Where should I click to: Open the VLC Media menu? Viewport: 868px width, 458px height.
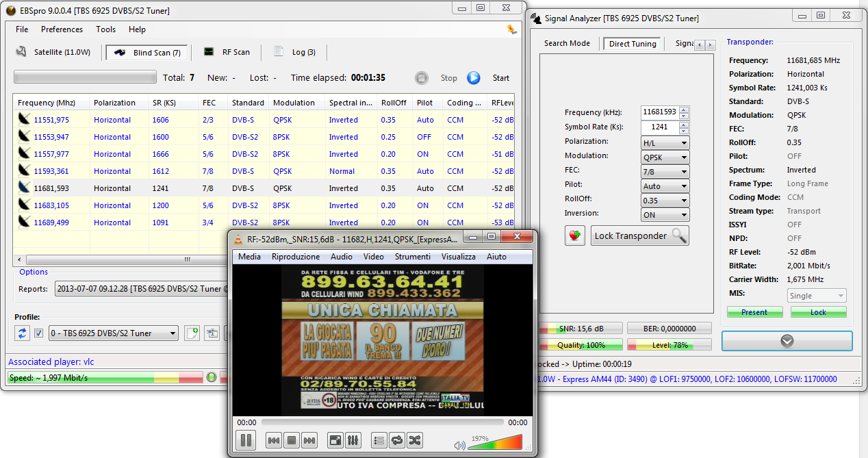(249, 257)
